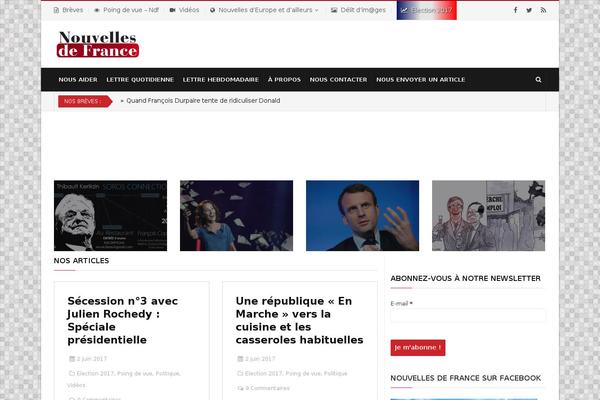Open NOUS ENVOYER UN ARTICLE page

[x=421, y=80]
